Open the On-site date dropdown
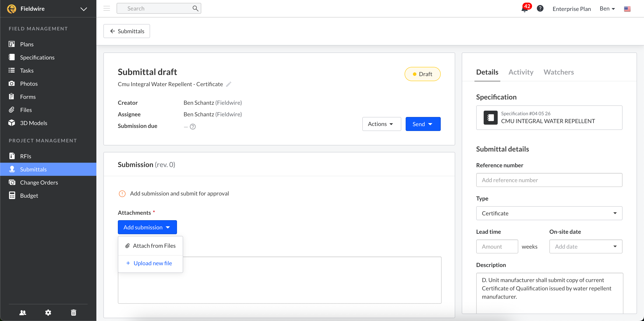The height and width of the screenshot is (321, 644). (586, 246)
